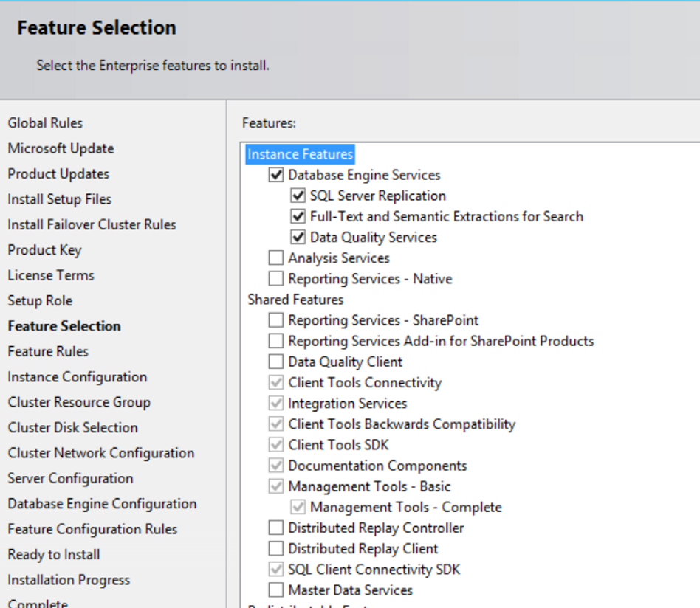The image size is (700, 608).
Task: Click Instance Configuration step in sidebar
Action: coord(78,377)
